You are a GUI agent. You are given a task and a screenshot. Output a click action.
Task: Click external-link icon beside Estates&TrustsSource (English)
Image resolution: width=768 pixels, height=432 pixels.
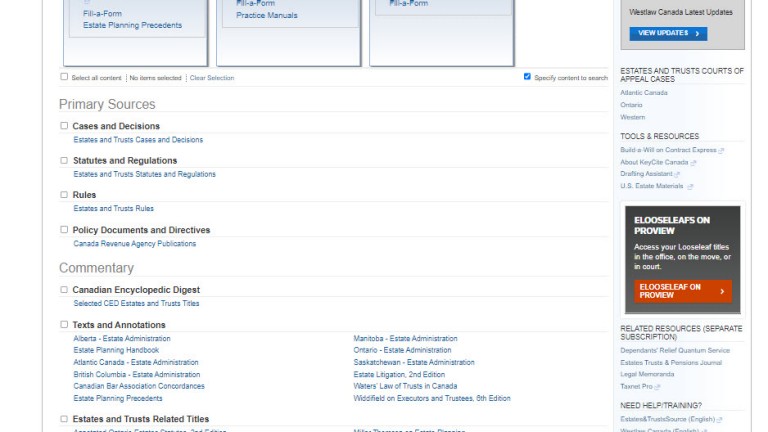[x=720, y=420]
